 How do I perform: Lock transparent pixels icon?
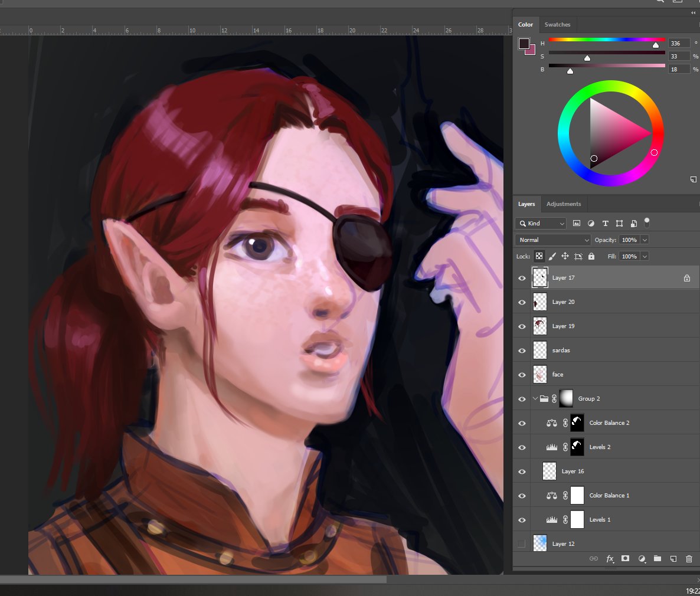click(x=539, y=256)
